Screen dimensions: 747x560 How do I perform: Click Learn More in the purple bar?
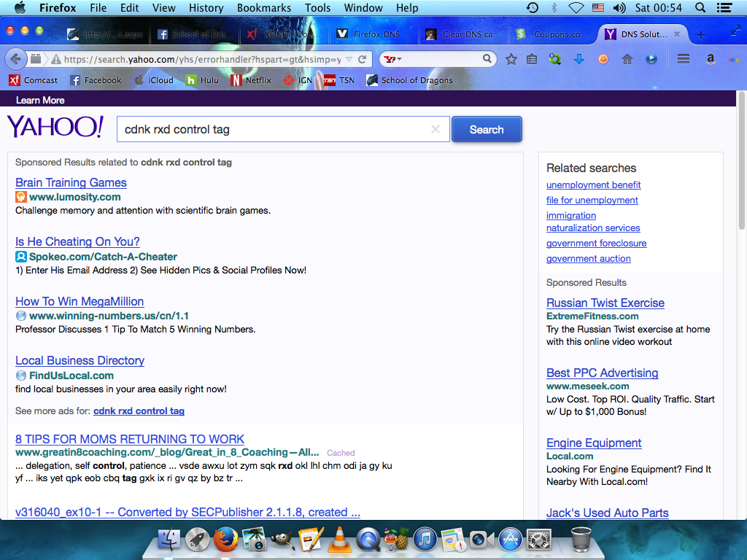click(40, 100)
